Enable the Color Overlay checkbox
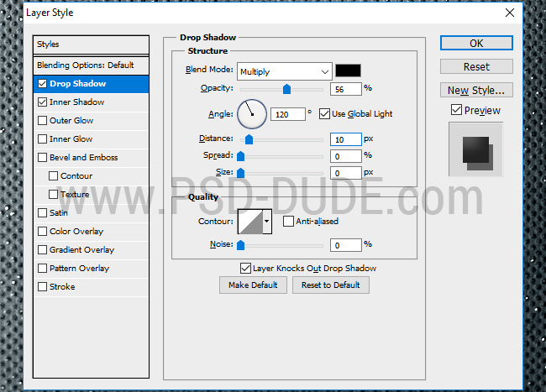546x392 pixels. click(43, 232)
